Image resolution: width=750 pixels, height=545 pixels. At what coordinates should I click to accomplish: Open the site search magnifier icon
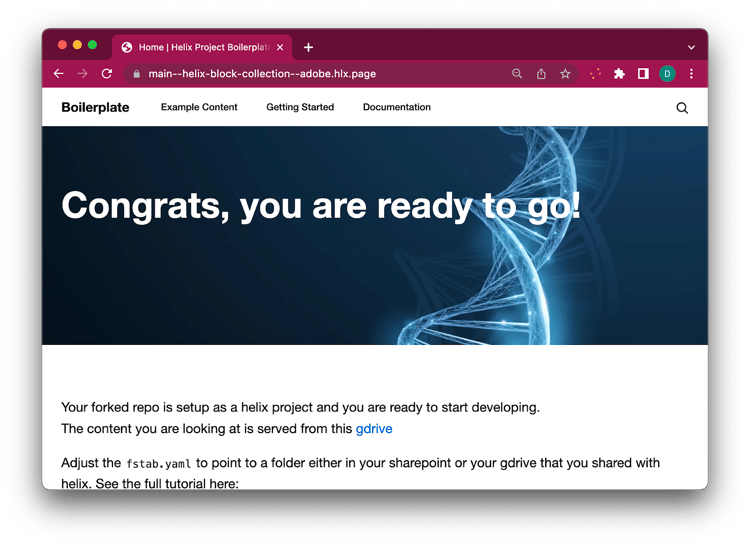click(682, 108)
